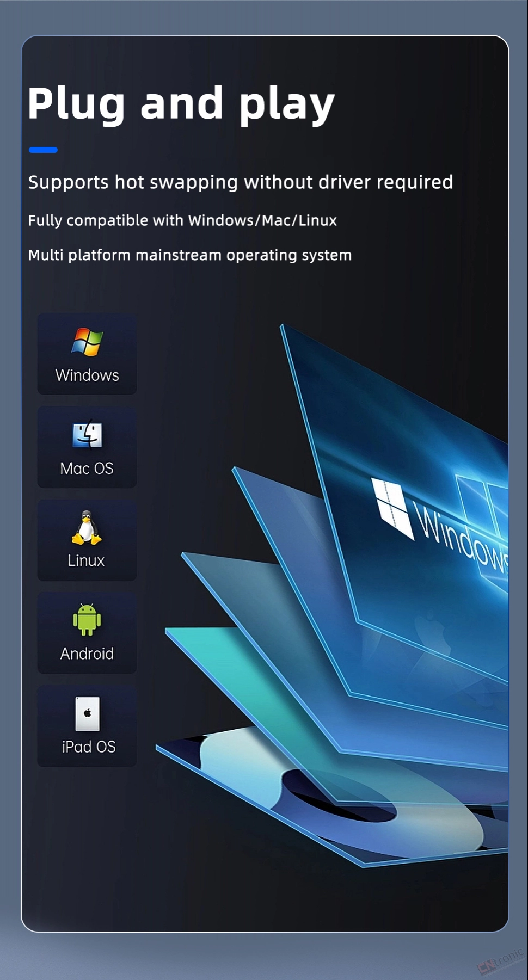Select the "Android" tile label
Screen dimensions: 528x980
87,654
